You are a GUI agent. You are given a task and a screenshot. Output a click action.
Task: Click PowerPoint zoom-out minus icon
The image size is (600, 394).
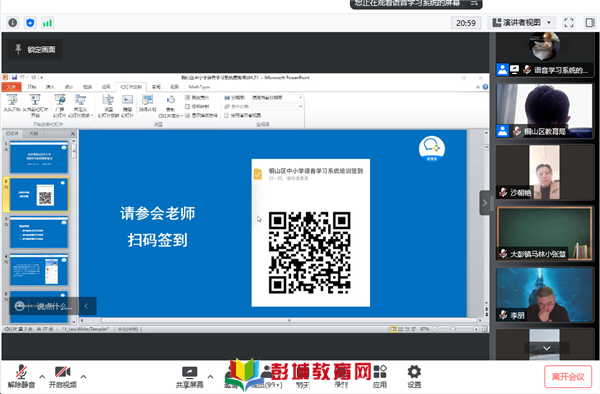click(435, 329)
